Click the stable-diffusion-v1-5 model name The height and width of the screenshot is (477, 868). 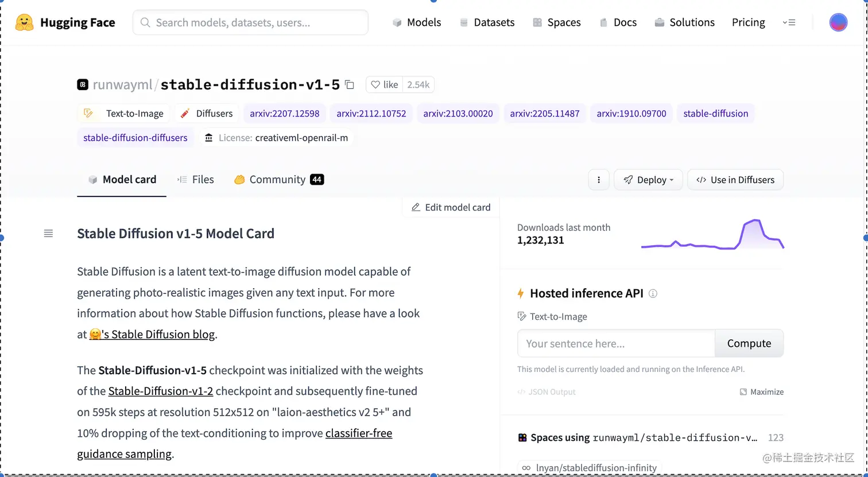click(x=250, y=85)
